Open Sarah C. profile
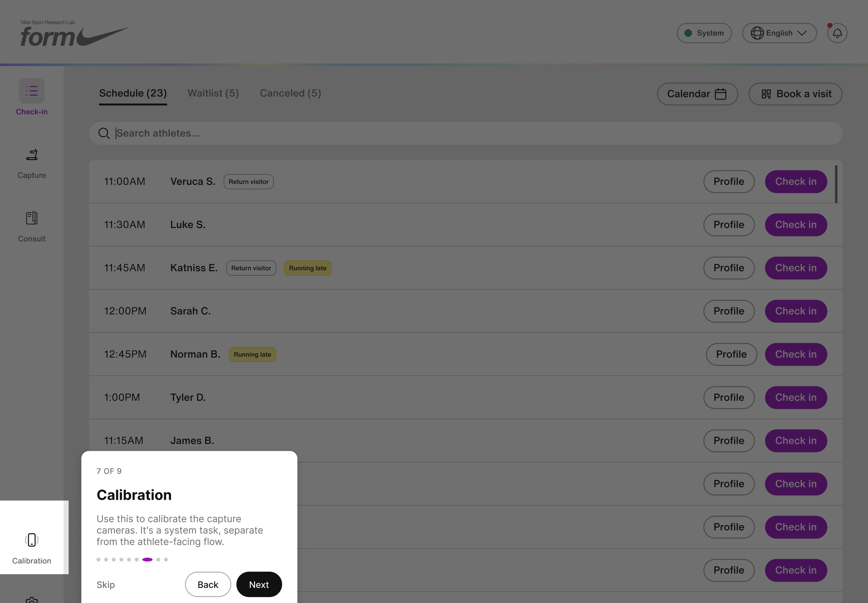 tap(729, 311)
